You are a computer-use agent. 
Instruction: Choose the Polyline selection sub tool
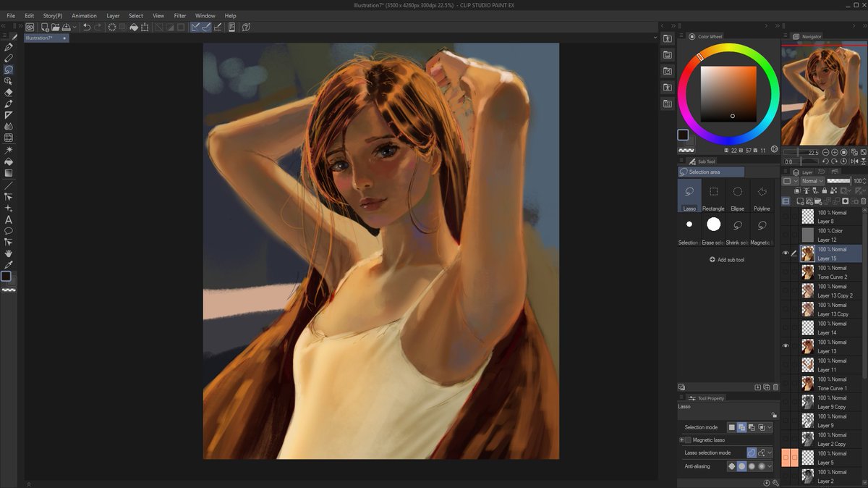click(x=762, y=196)
